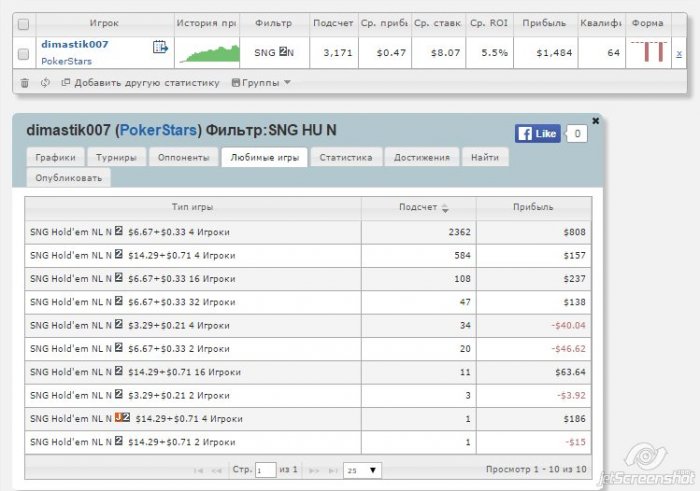Click the profit value $186
Image resolution: width=700 pixels, height=491 pixels.
pos(575,419)
